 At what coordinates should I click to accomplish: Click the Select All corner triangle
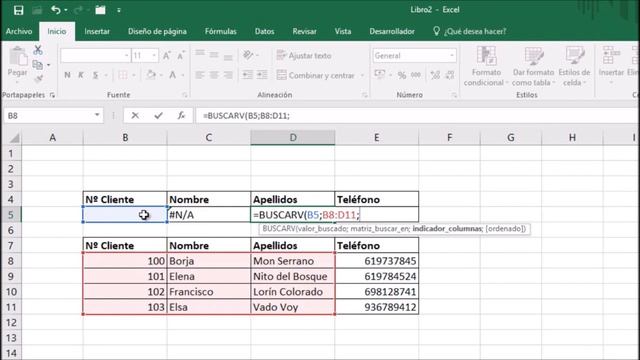pyautogui.click(x=14, y=138)
